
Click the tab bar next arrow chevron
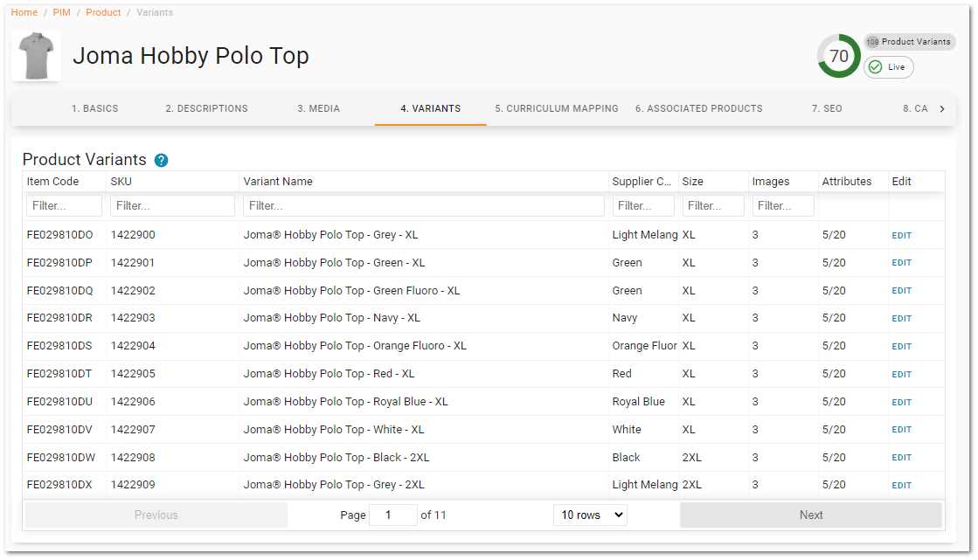[x=942, y=108]
